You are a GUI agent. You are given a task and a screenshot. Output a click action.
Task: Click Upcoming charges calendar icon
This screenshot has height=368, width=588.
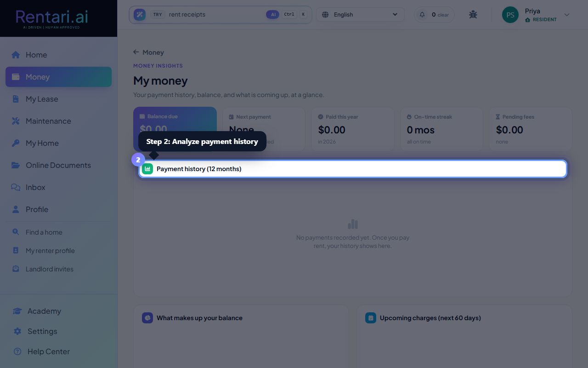coord(371,318)
